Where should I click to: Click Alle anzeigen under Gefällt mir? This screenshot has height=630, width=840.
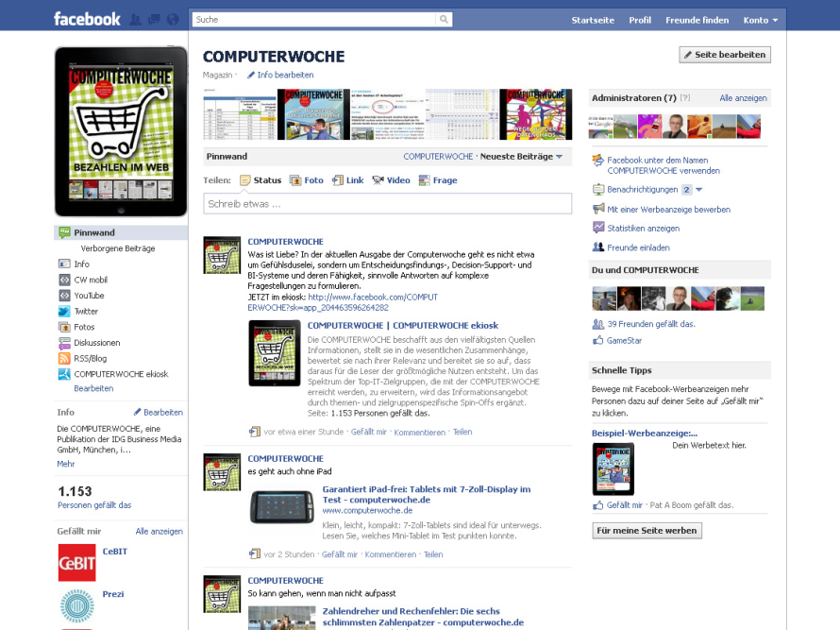click(160, 532)
